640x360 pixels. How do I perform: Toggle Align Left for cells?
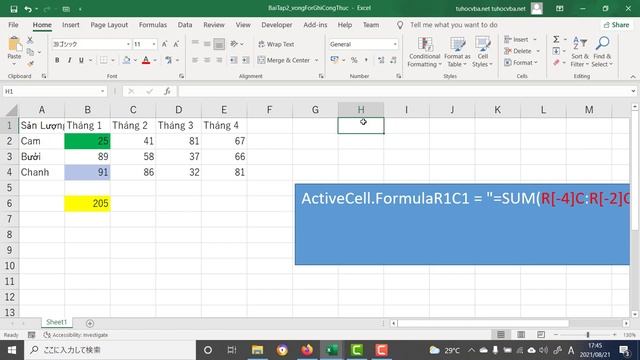pyautogui.click(x=195, y=60)
